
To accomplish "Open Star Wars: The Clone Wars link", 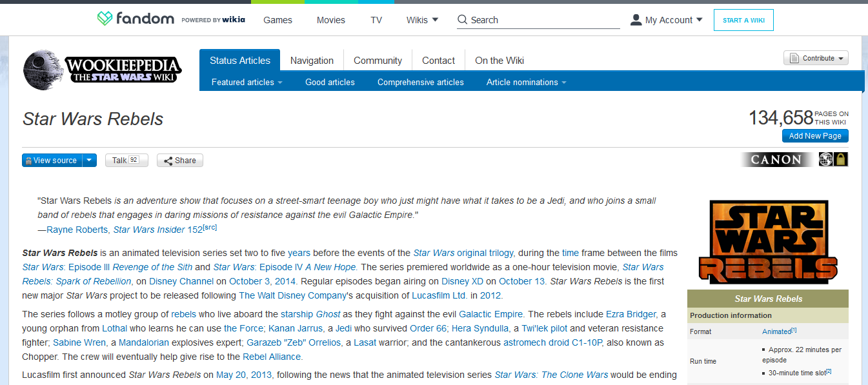I will coord(551,375).
